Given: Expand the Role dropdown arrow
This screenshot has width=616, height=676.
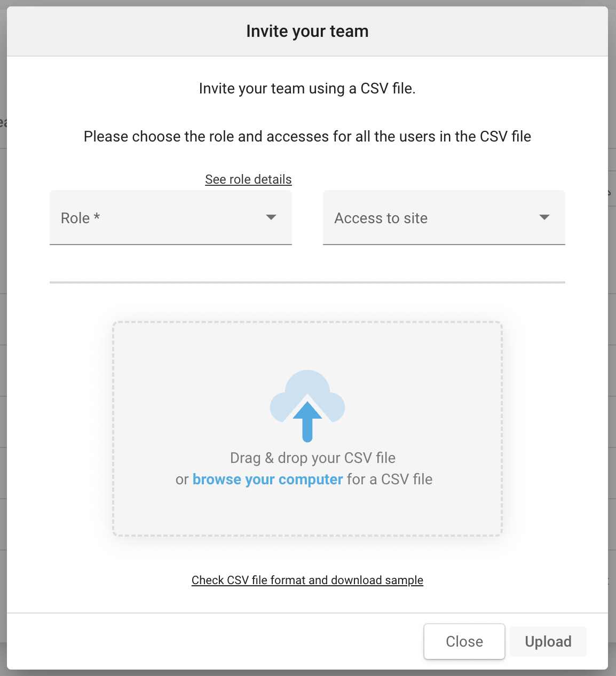Looking at the screenshot, I should (x=271, y=217).
